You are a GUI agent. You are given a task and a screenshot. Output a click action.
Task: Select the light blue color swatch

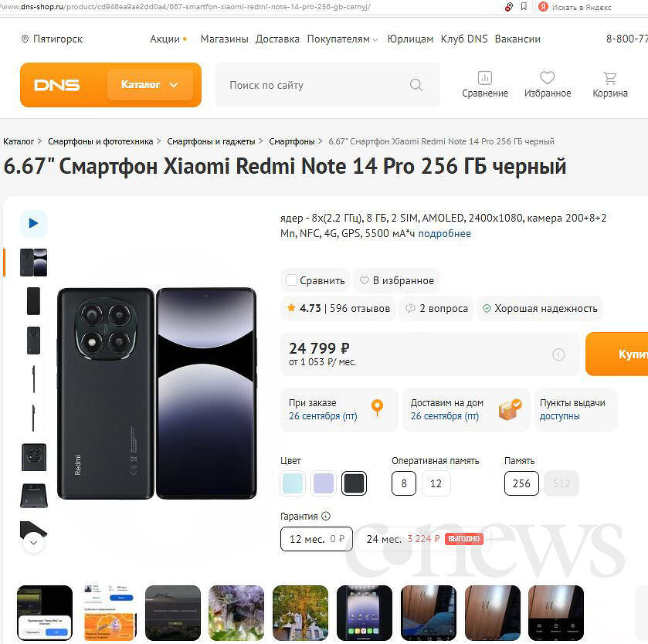point(293,483)
